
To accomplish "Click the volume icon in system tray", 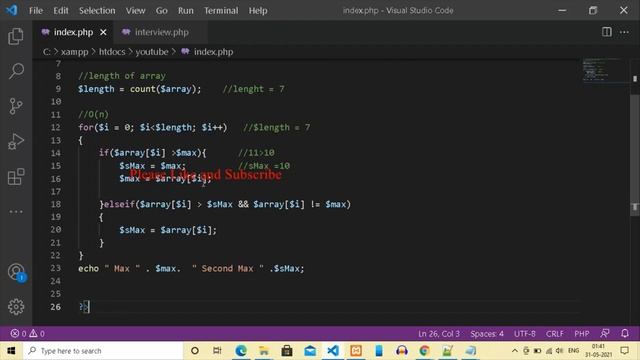I will click(x=560, y=351).
